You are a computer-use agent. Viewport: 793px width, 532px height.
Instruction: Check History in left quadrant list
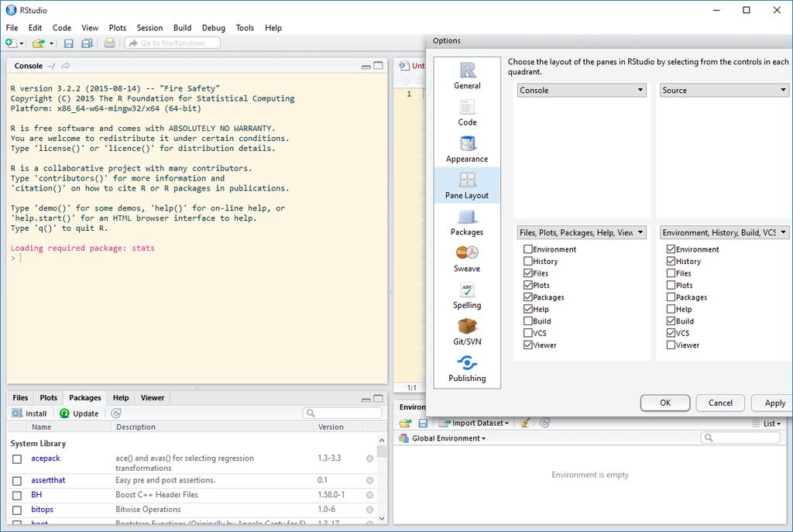click(528, 262)
